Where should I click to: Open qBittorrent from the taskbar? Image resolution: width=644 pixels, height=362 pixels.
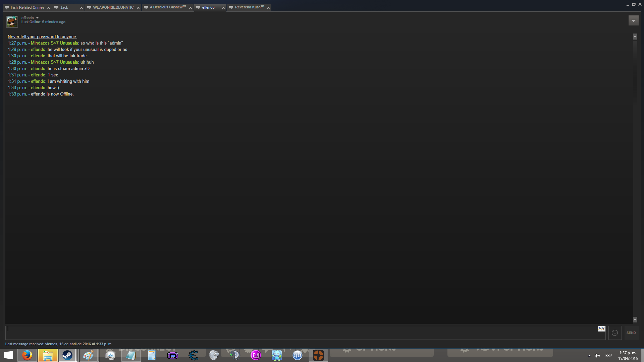click(x=298, y=355)
